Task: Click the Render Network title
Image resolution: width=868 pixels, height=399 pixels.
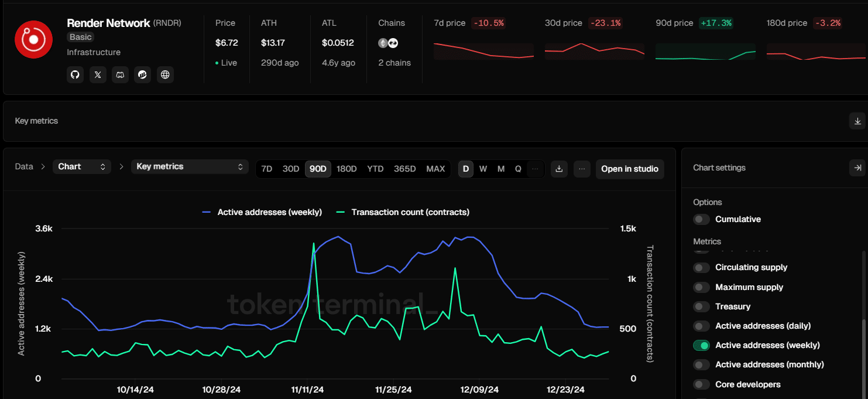Action: tap(108, 23)
